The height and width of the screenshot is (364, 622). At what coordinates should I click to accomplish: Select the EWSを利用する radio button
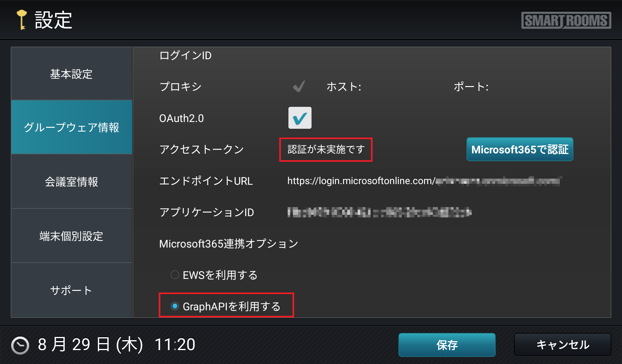click(x=175, y=275)
